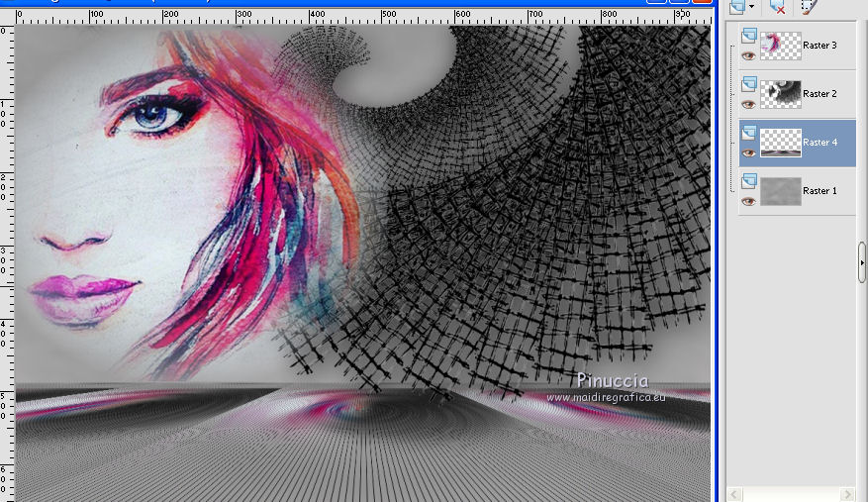The image size is (868, 502).
Task: Toggle visibility of Raster 4 layer
Action: coord(748,152)
